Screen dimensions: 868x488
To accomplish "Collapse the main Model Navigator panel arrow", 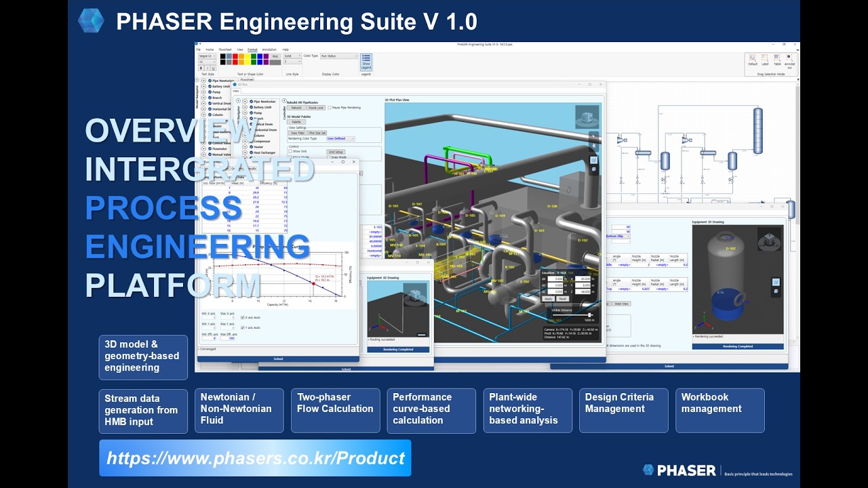I will 197,80.
